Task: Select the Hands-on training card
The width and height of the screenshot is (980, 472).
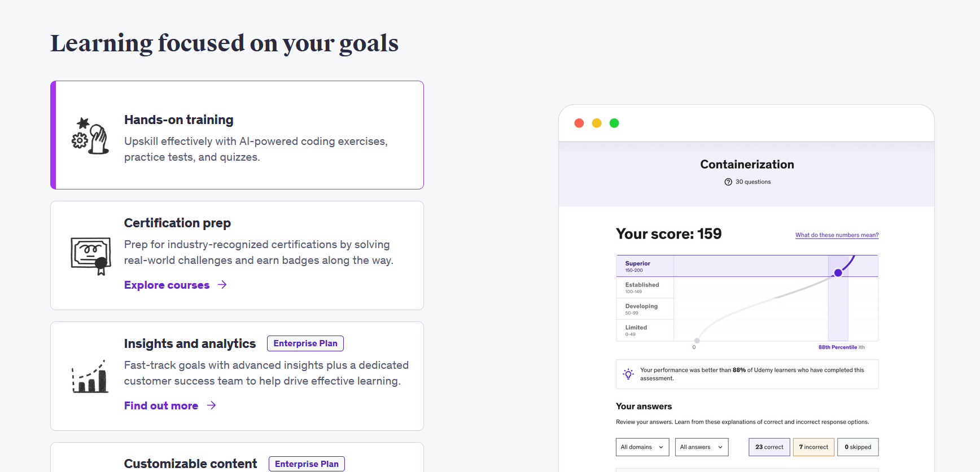Action: [237, 135]
